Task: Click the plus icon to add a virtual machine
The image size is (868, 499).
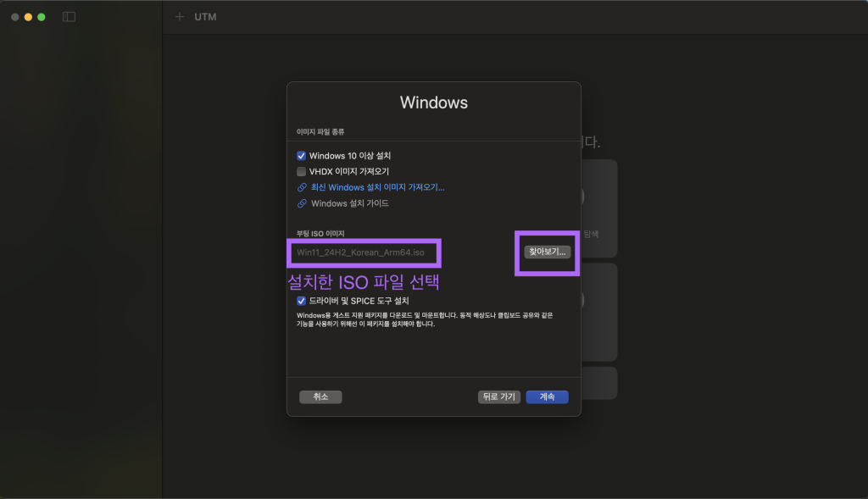Action: tap(180, 17)
